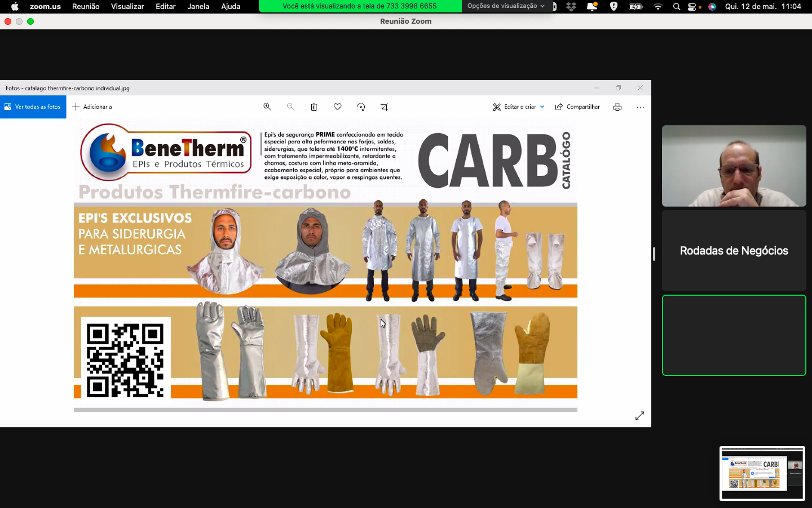Click the shared screen preview thumbnail
The image size is (812, 508).
[x=762, y=474]
